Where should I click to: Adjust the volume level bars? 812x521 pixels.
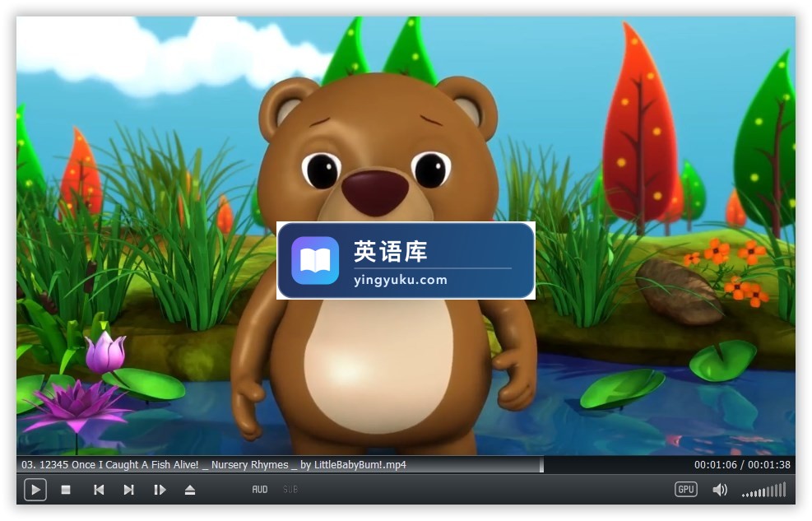click(x=764, y=490)
